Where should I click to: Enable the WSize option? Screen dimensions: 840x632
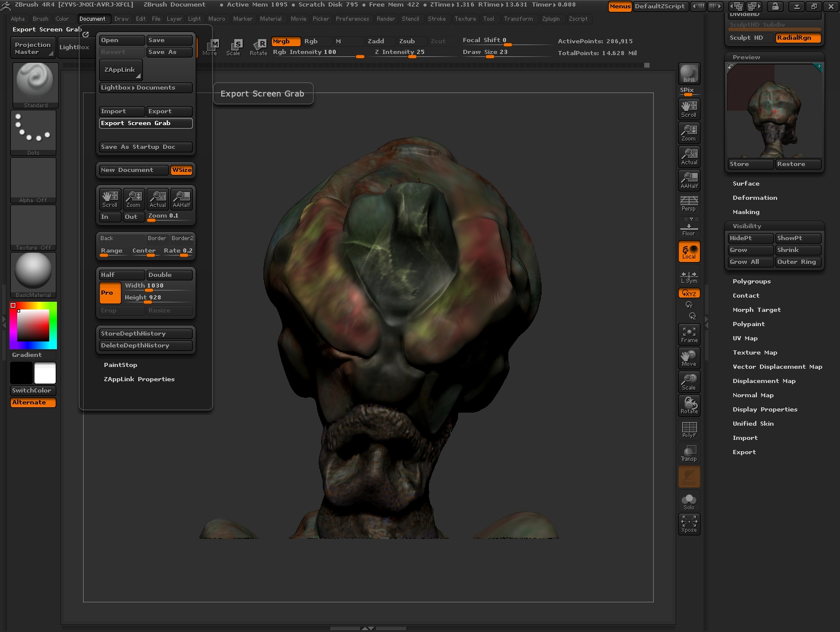(x=182, y=170)
